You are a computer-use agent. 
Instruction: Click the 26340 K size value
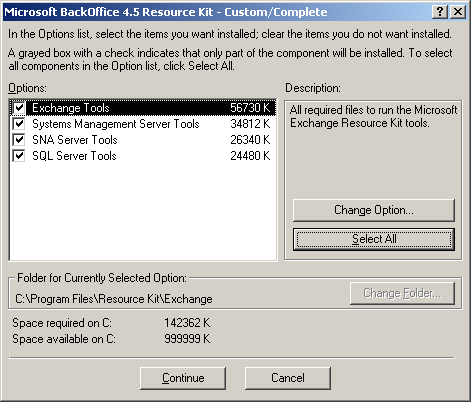[250, 140]
